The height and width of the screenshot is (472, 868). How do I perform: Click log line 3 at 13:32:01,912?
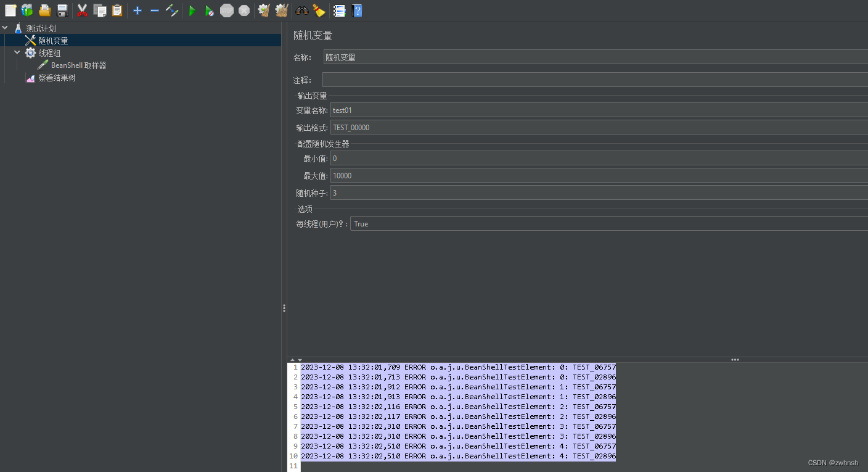pyautogui.click(x=458, y=387)
